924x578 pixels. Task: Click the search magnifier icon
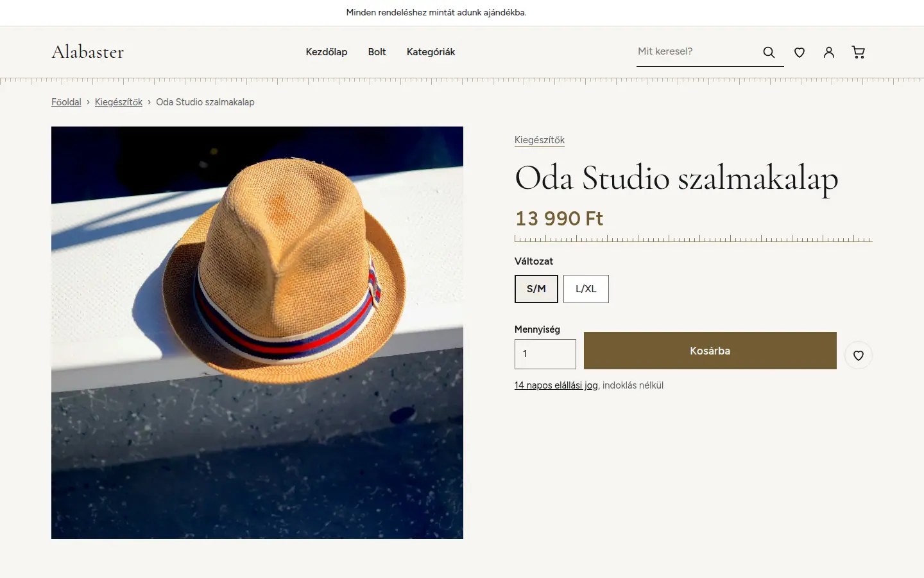tap(769, 52)
